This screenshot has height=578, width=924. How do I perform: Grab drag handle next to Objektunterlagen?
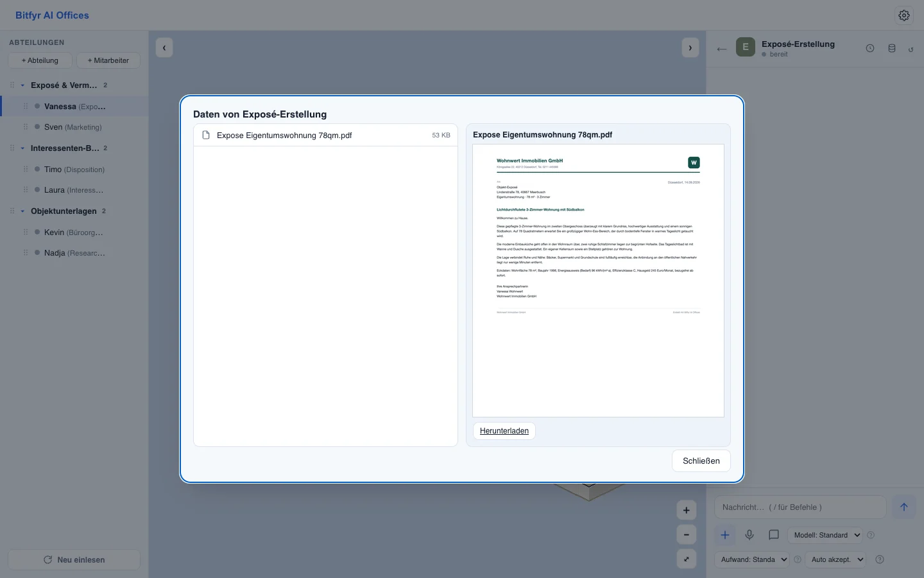click(x=12, y=211)
